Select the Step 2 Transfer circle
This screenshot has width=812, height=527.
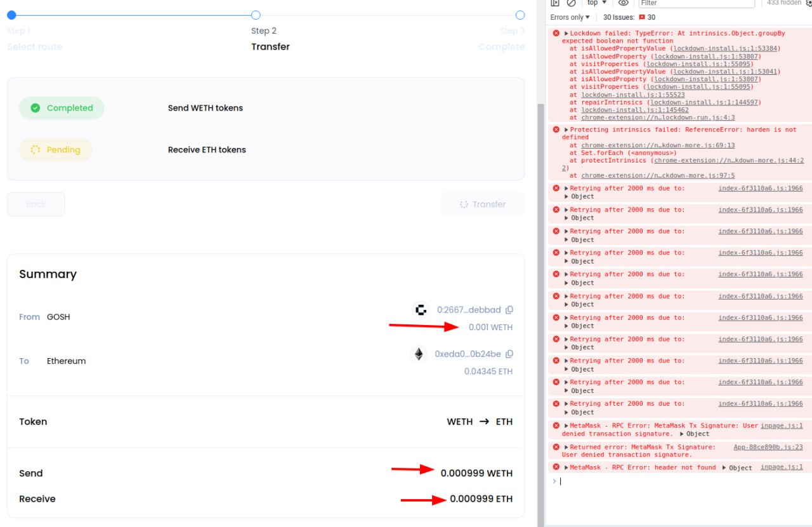pos(256,15)
